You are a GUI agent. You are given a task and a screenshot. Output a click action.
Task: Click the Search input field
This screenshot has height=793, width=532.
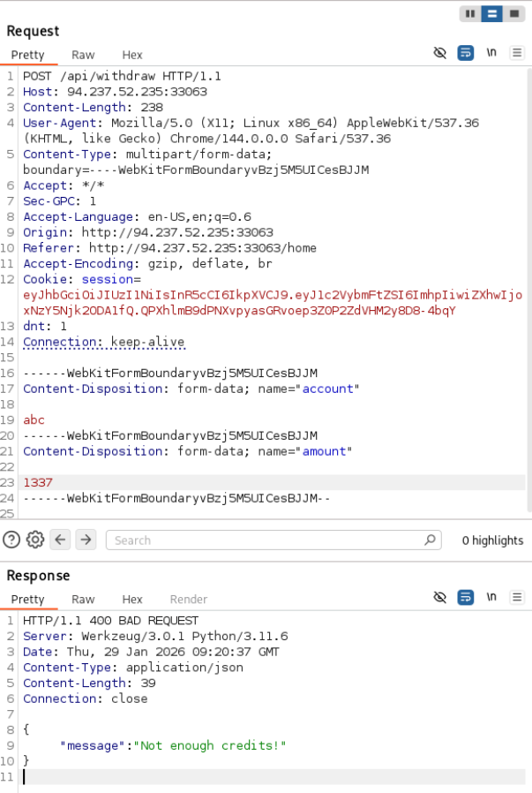265,540
